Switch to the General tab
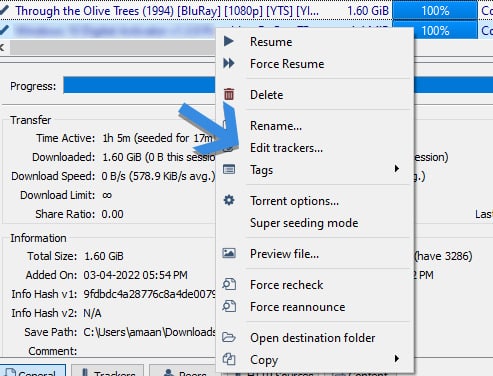The width and height of the screenshot is (493, 376). point(33,370)
